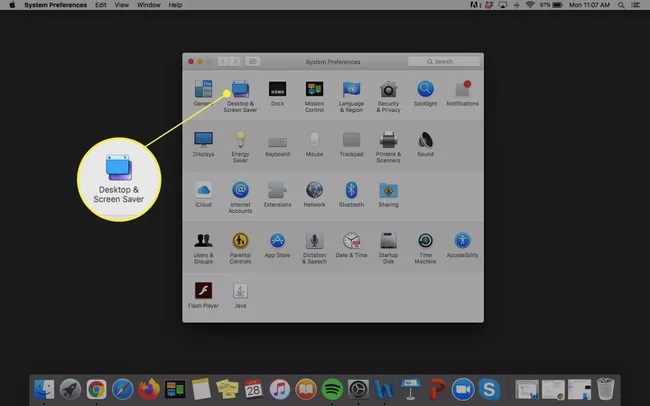The image size is (650, 406).
Task: Open Java preferences
Action: coord(240,295)
